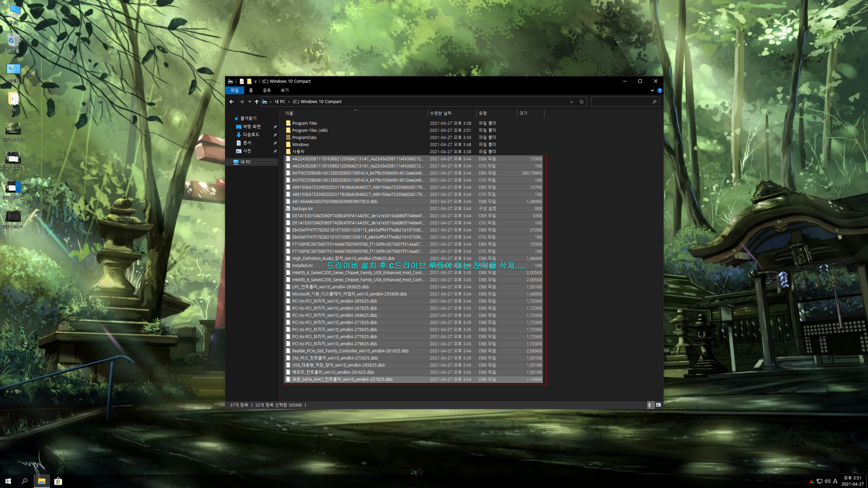Click the (C:) Windows 10 Compact breadcrumb
Screen dimensions: 868x488
(317, 102)
